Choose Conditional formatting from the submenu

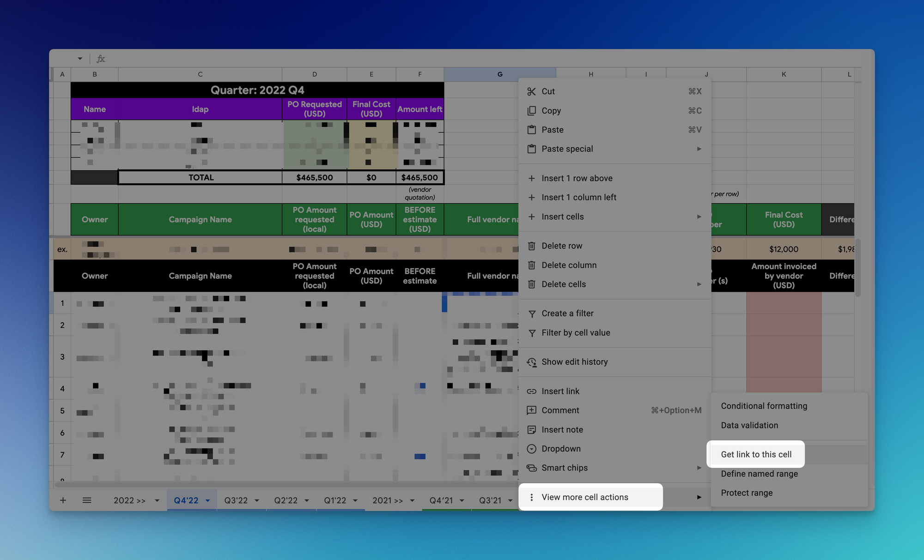click(764, 406)
